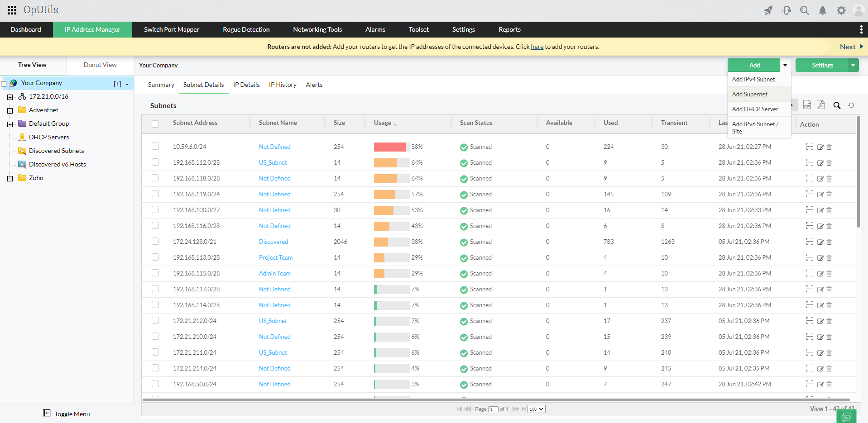Open the support headset icon
The width and height of the screenshot is (868, 423).
(x=786, y=10)
